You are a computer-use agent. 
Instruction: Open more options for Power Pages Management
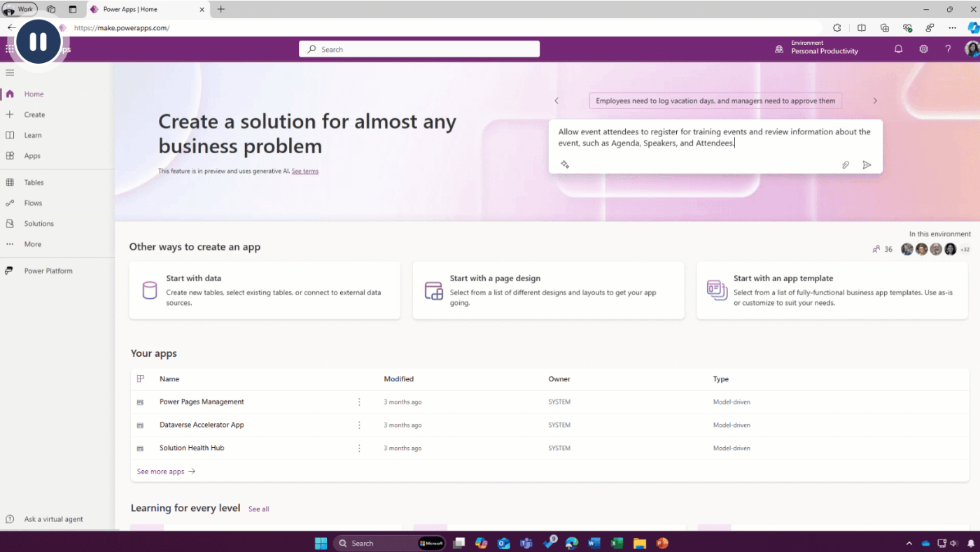click(x=359, y=402)
